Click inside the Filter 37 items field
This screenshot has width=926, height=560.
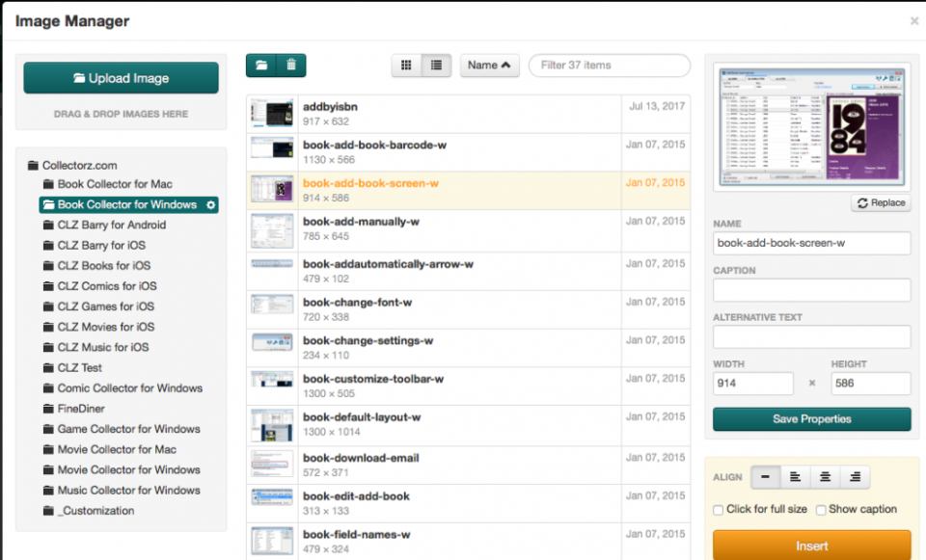(609, 65)
